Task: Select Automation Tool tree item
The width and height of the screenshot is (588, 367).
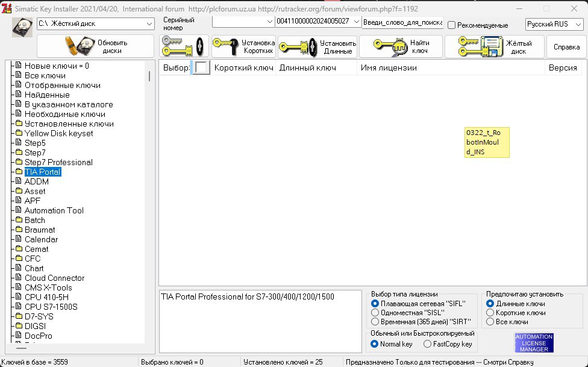Action: 54,210
